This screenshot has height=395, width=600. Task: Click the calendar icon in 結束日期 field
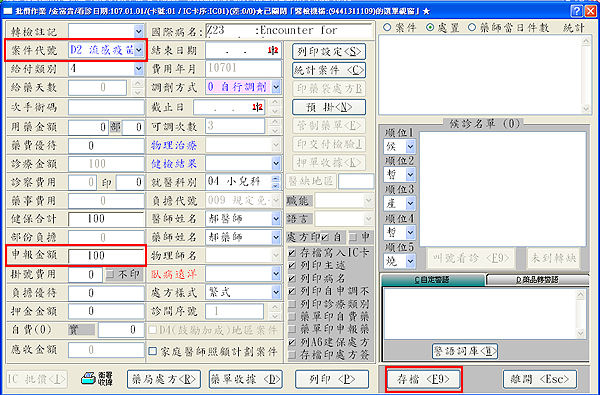[x=273, y=51]
